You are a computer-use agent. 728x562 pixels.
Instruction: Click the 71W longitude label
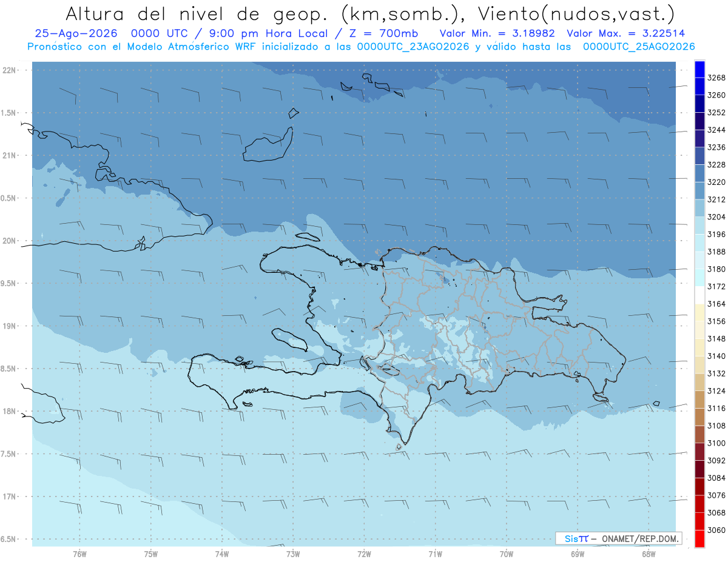click(x=435, y=553)
